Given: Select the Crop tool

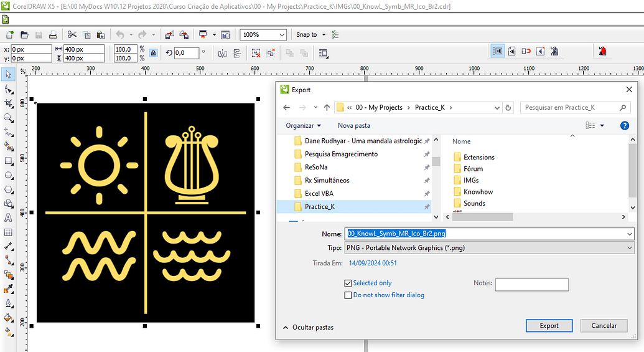Looking at the screenshot, I should click(8, 103).
